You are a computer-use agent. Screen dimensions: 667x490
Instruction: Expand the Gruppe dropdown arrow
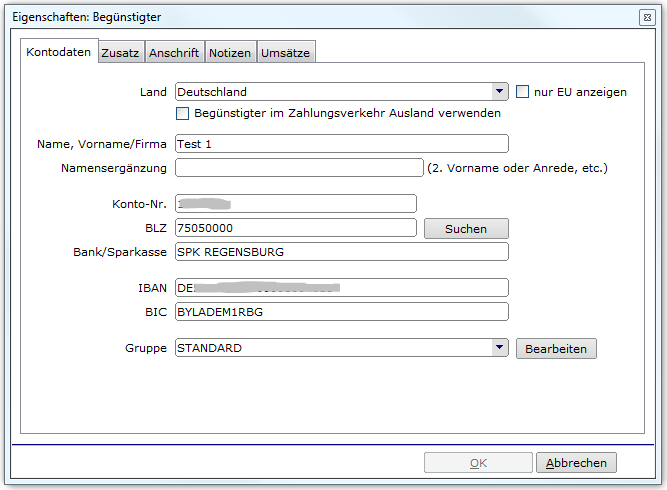499,348
